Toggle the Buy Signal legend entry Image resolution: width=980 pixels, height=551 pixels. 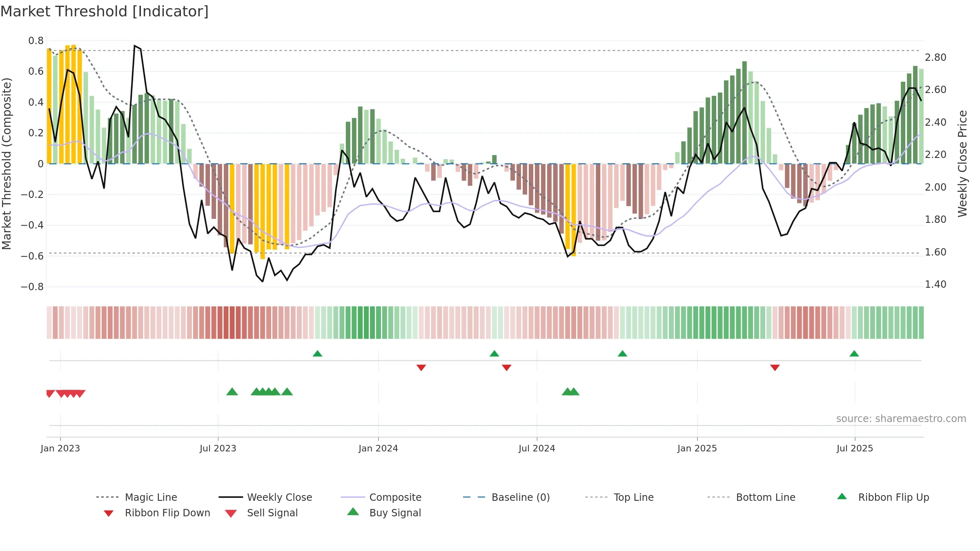384,513
